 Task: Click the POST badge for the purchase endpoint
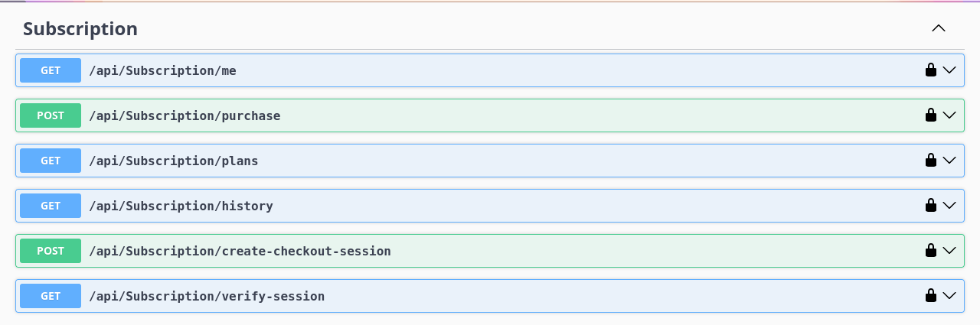click(51, 115)
